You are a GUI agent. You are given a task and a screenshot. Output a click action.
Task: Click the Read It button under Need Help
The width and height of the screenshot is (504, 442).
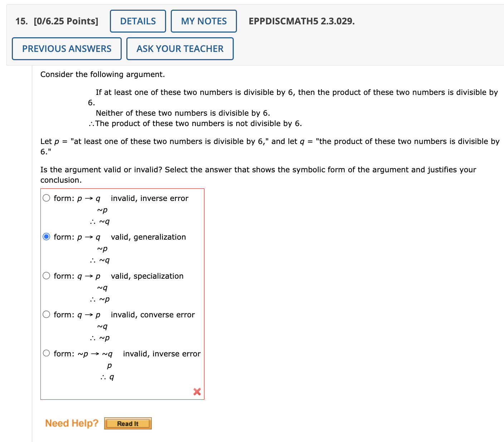pyautogui.click(x=128, y=423)
